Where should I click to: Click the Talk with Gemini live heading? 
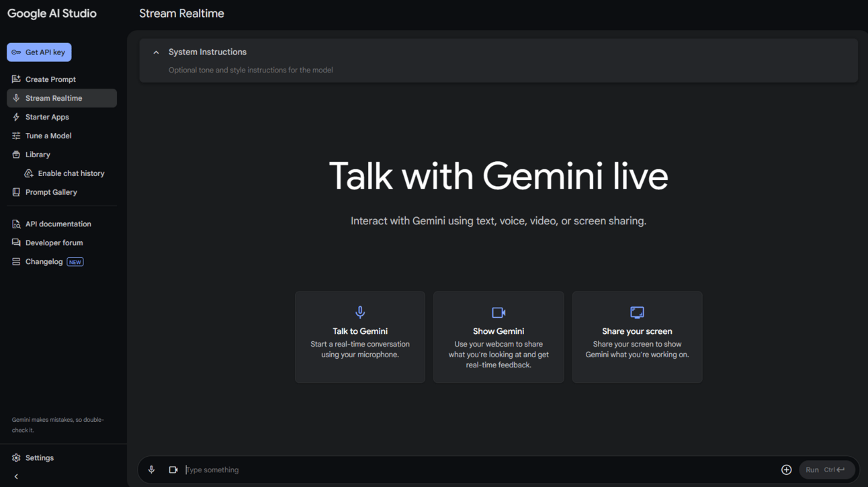pyautogui.click(x=498, y=176)
